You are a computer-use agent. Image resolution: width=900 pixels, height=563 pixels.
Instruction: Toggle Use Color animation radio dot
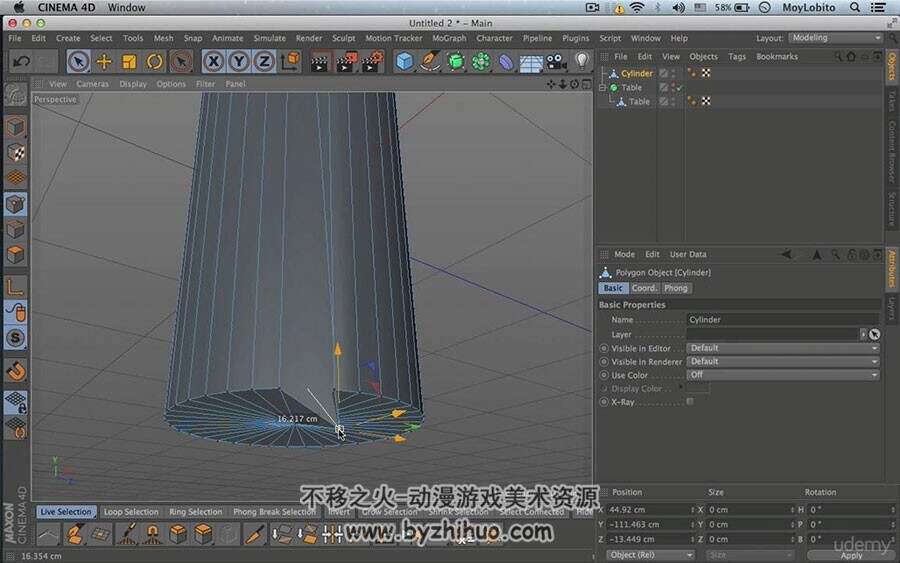(x=604, y=375)
